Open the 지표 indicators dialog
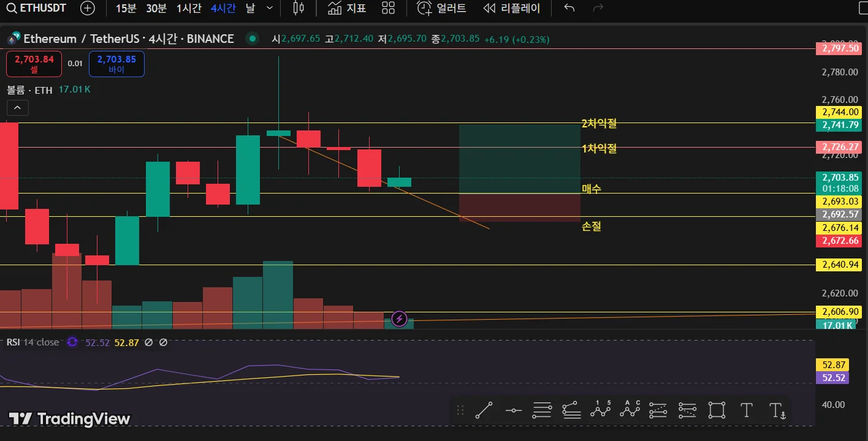This screenshot has width=868, height=441. 347,8
